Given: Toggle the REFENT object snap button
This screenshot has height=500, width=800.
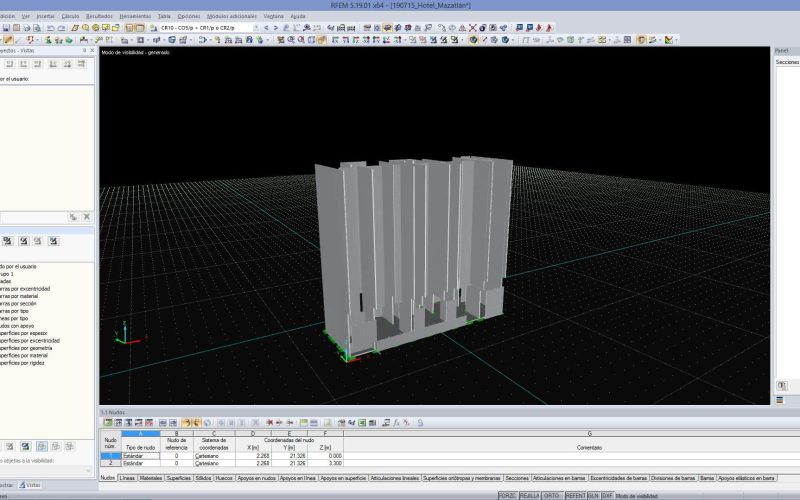Looking at the screenshot, I should pyautogui.click(x=575, y=495).
